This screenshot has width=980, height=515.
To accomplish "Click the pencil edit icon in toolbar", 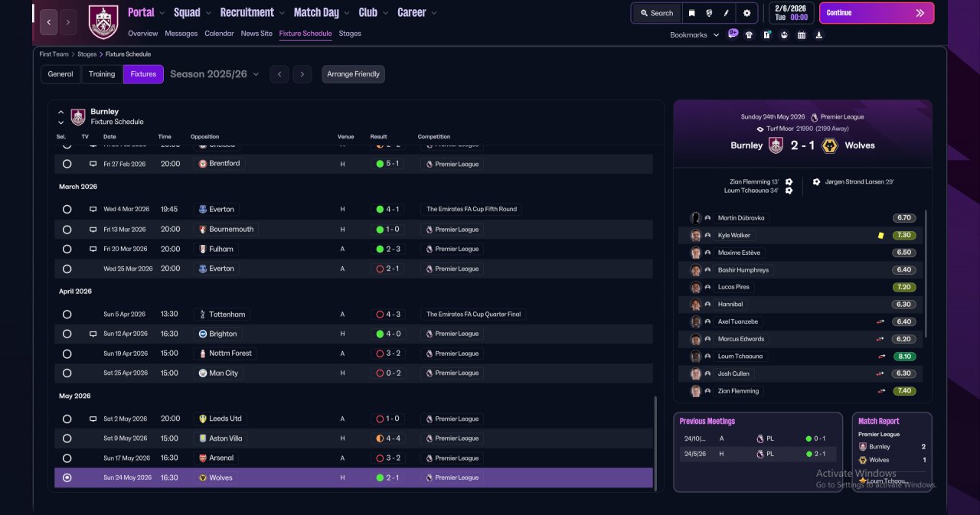I will coord(727,13).
